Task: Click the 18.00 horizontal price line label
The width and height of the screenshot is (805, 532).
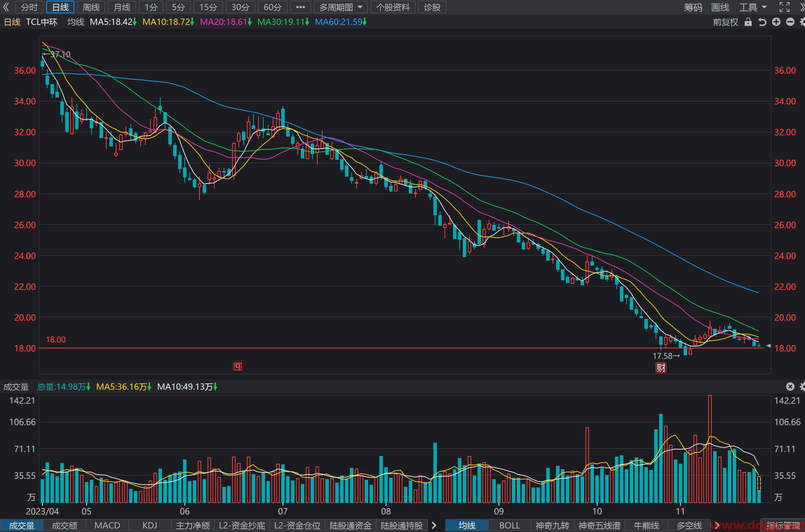Action: pyautogui.click(x=56, y=340)
